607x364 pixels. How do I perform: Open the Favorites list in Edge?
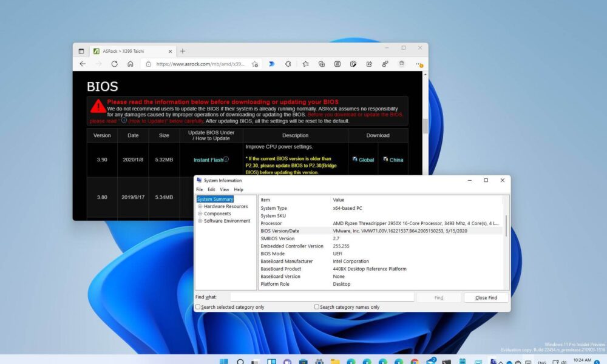coord(305,64)
